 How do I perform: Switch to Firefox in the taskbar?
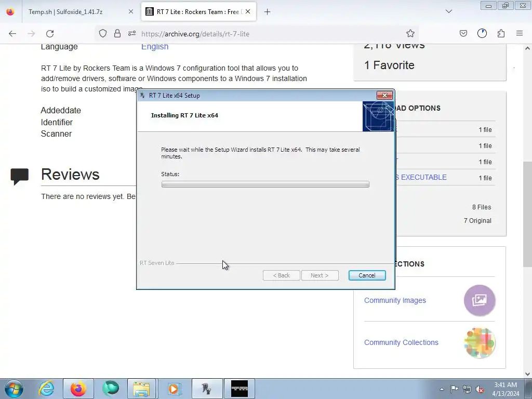[x=78, y=389]
